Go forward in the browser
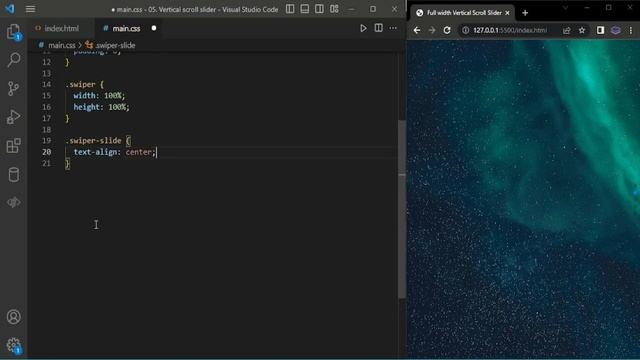The height and width of the screenshot is (360, 640). [432, 30]
